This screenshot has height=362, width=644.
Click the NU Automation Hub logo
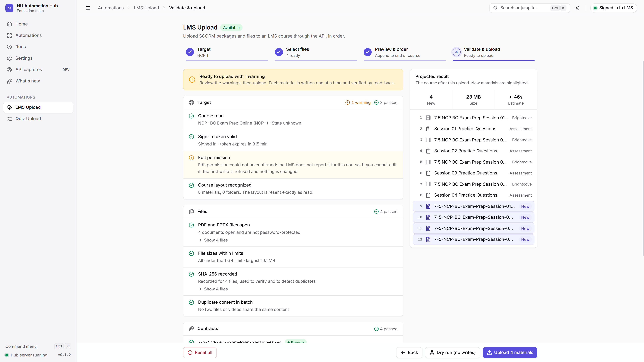pyautogui.click(x=9, y=8)
